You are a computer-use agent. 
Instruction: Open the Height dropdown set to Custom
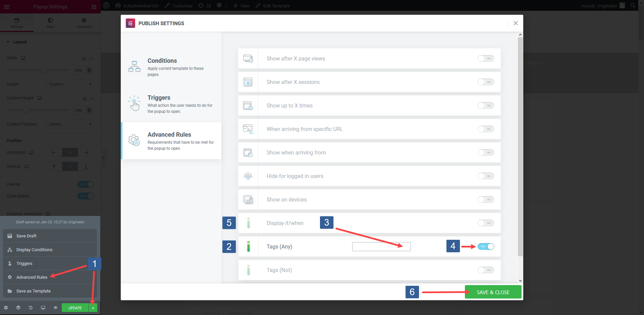point(70,84)
